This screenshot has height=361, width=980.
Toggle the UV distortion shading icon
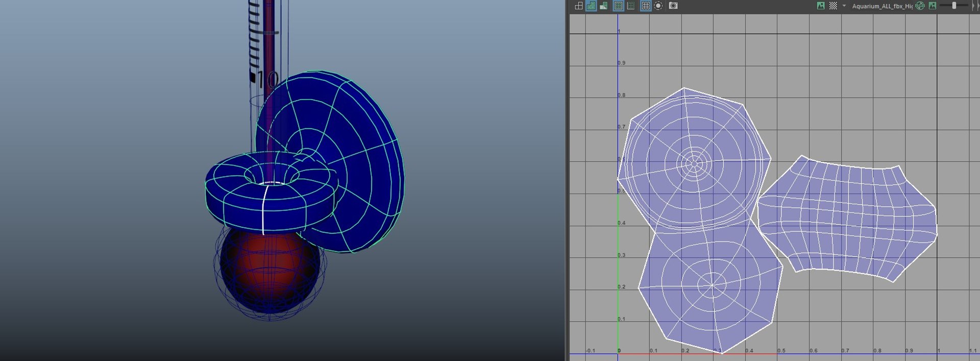coord(603,6)
